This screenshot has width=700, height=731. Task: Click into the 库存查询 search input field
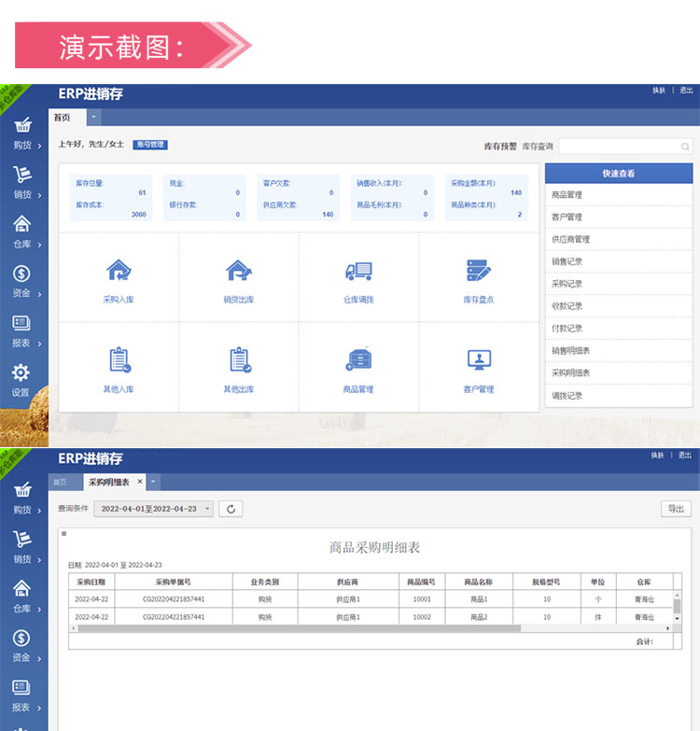coord(616,147)
